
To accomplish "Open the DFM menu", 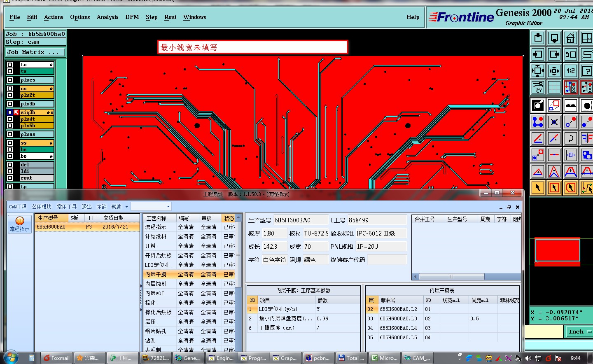I will [x=132, y=17].
